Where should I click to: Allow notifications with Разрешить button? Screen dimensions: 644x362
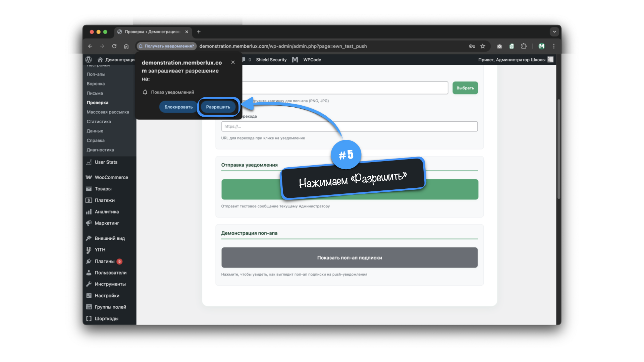point(218,107)
